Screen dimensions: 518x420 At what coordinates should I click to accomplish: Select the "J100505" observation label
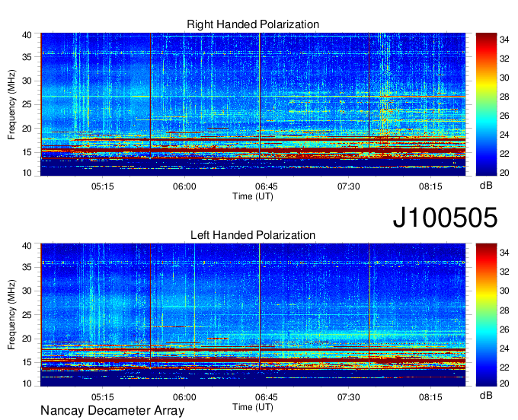coord(445,218)
